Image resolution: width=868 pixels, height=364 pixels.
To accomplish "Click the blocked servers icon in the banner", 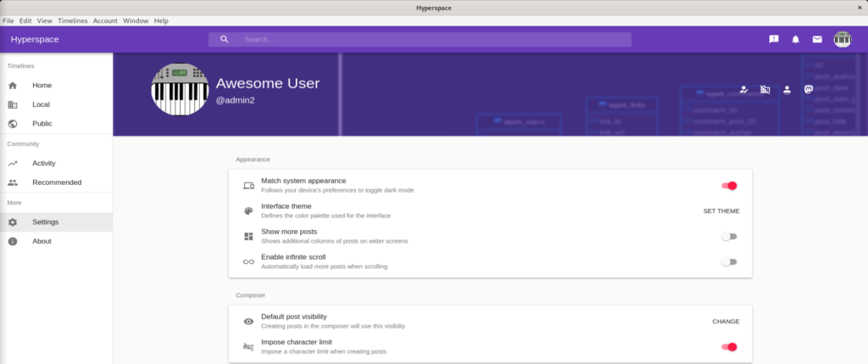I will [765, 89].
